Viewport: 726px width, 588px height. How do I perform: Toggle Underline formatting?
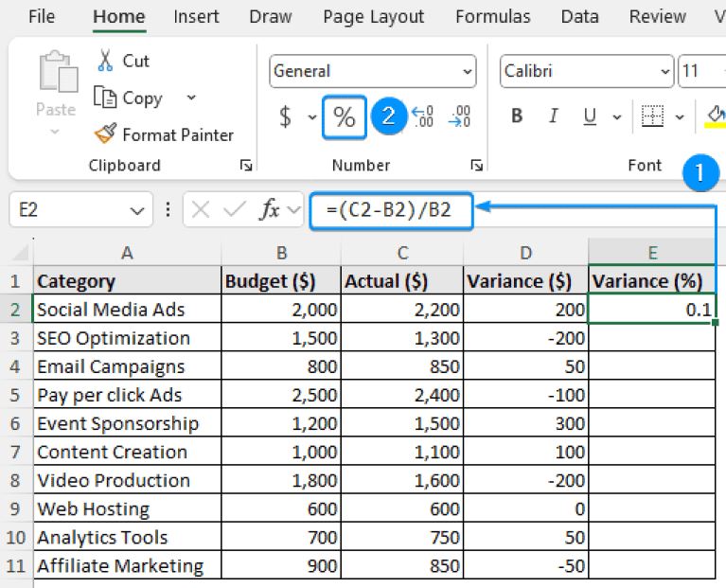pyautogui.click(x=590, y=116)
